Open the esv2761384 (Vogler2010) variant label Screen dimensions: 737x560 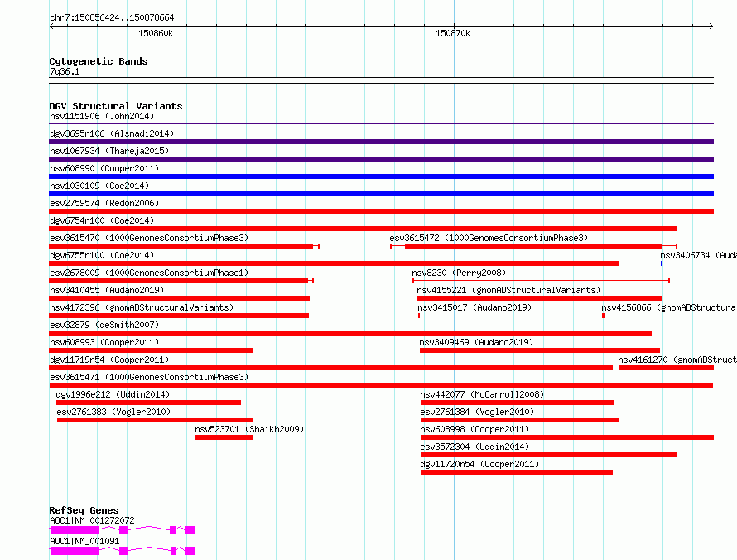[477, 412]
